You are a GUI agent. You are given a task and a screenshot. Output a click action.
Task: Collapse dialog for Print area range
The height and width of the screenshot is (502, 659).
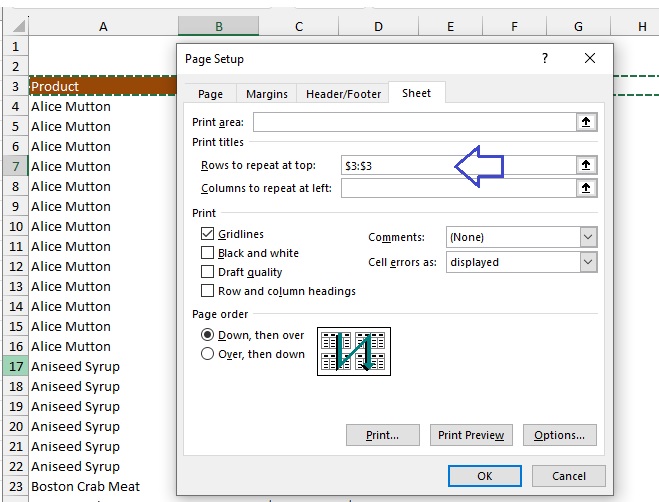pyautogui.click(x=586, y=122)
